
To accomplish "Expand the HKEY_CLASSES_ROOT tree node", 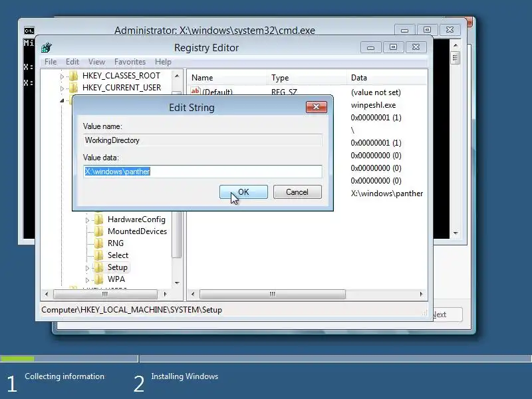I will 62,76.
